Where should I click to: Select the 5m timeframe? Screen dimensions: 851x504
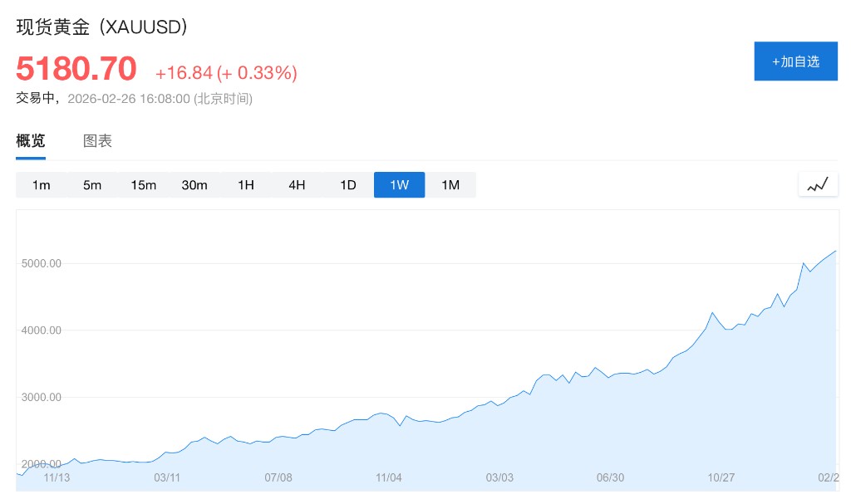pos(92,185)
